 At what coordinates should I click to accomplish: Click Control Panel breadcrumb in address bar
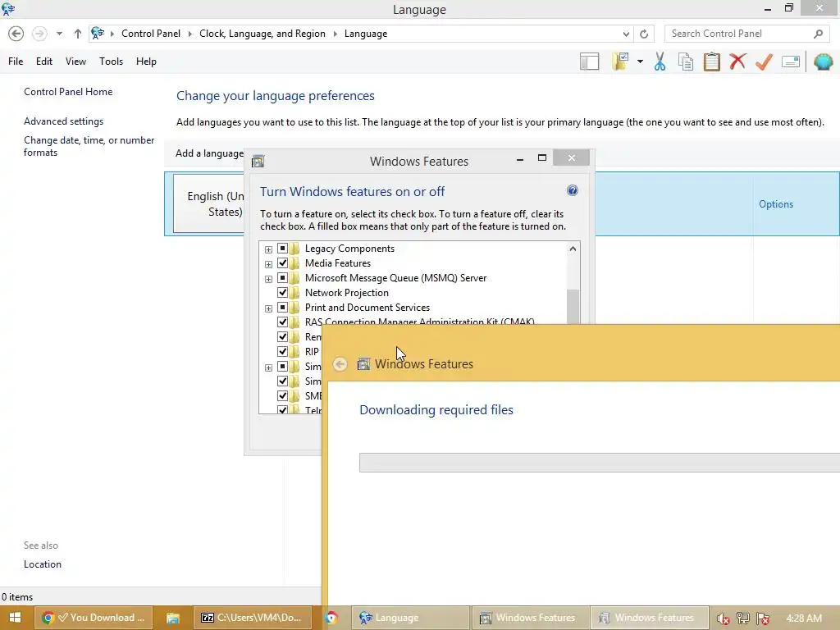tap(151, 34)
